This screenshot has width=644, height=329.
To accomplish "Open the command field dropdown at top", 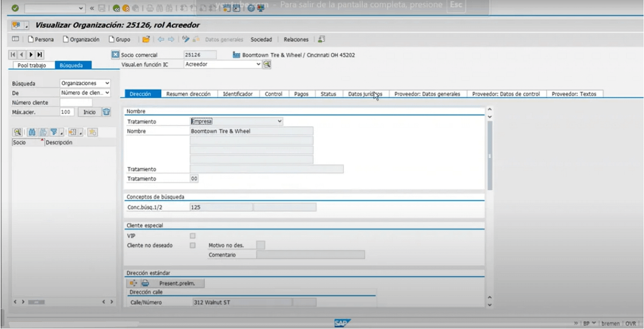I will click(81, 8).
